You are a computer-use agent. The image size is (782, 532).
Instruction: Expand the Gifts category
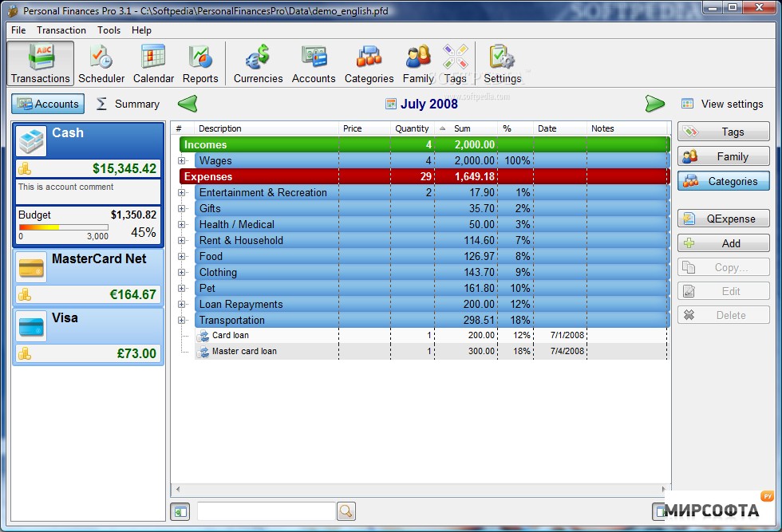click(x=182, y=208)
